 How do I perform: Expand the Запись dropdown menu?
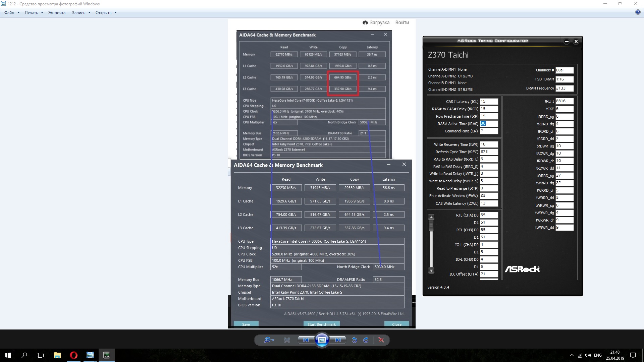pos(81,13)
